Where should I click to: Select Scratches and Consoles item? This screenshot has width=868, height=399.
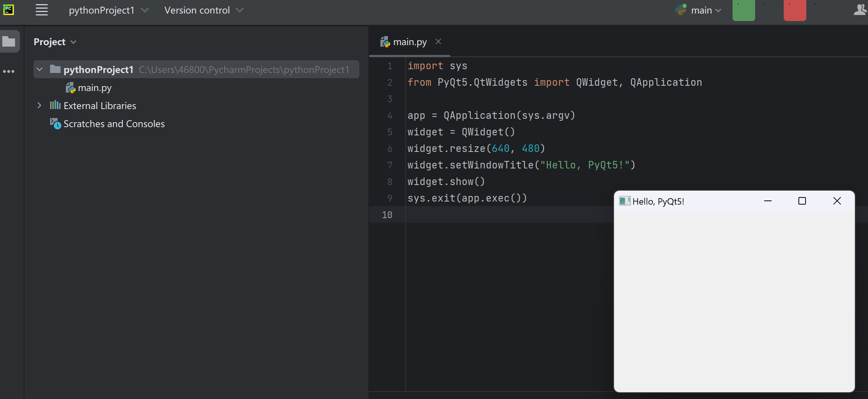tap(114, 124)
